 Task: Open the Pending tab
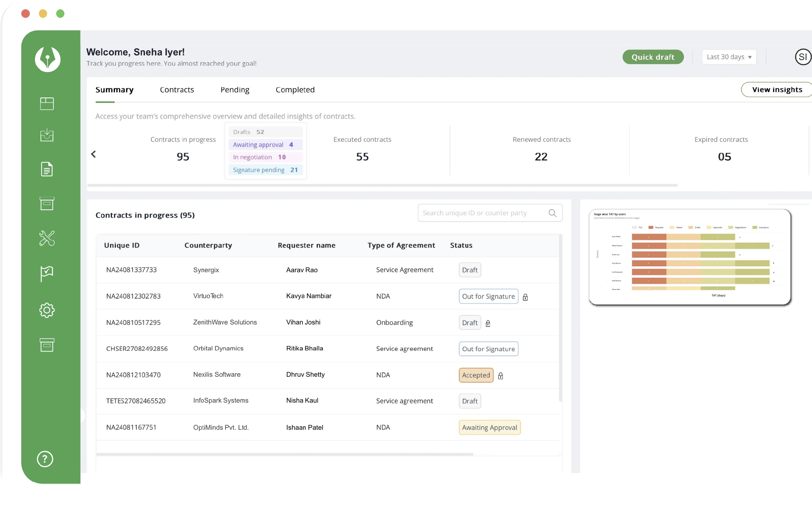click(235, 90)
